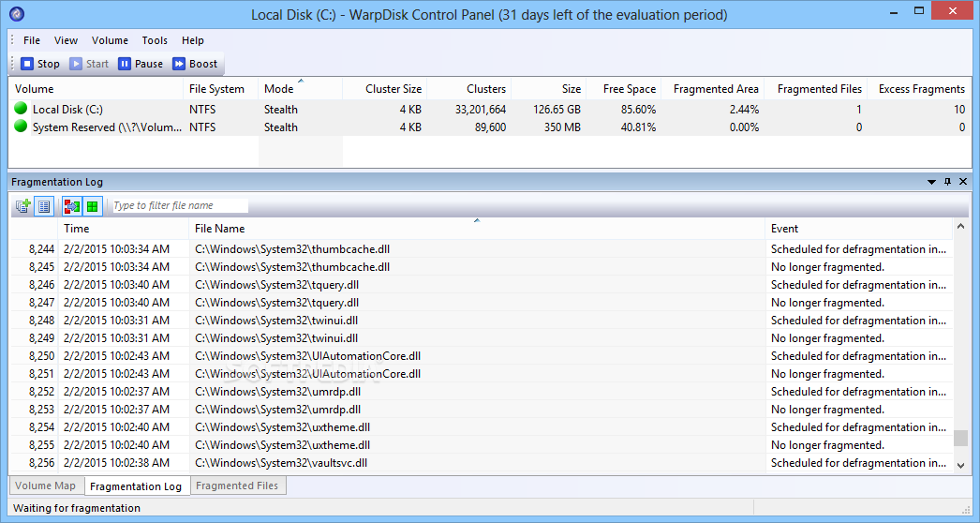This screenshot has width=980, height=523.
Task: Sort volumes by the Volume column header
Action: pyautogui.click(x=96, y=89)
